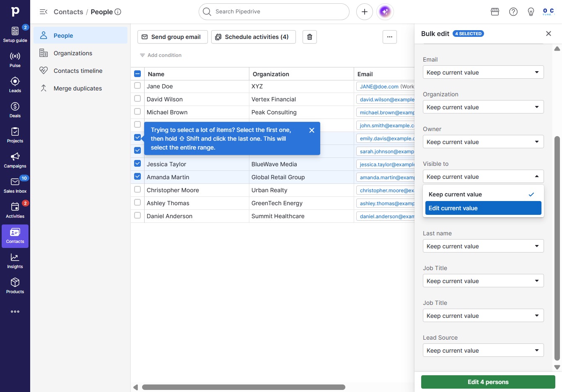Open the People contacts list

(80, 36)
